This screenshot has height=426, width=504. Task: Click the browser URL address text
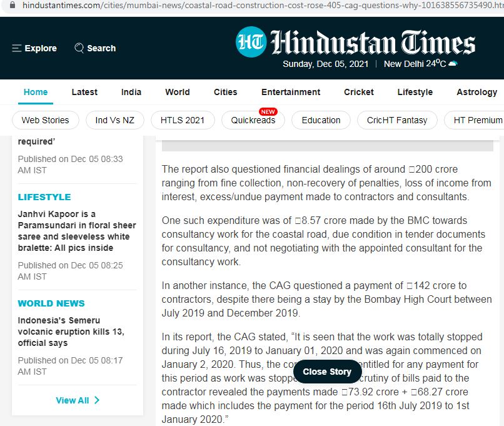click(x=263, y=5)
